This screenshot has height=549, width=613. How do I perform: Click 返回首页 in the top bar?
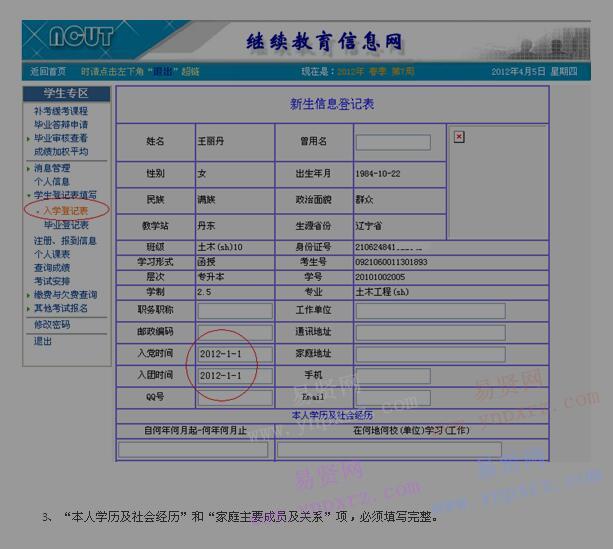pyautogui.click(x=47, y=72)
